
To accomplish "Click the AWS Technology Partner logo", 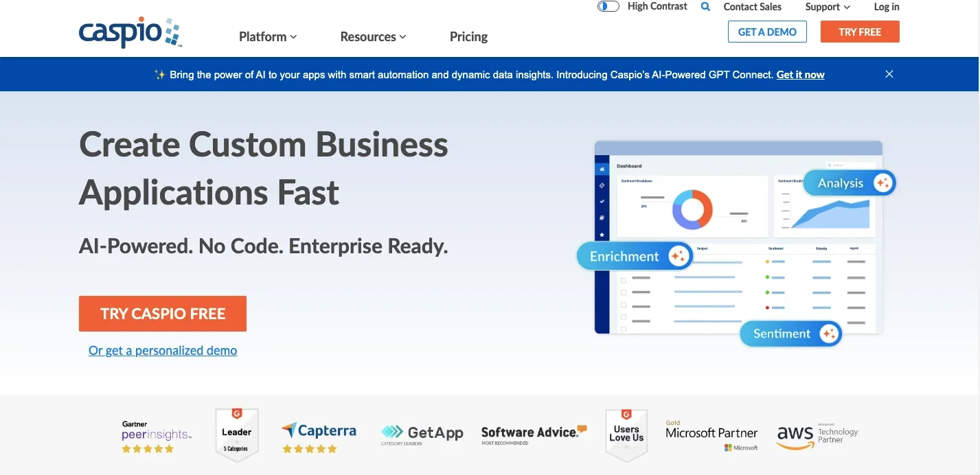I will tap(817, 435).
